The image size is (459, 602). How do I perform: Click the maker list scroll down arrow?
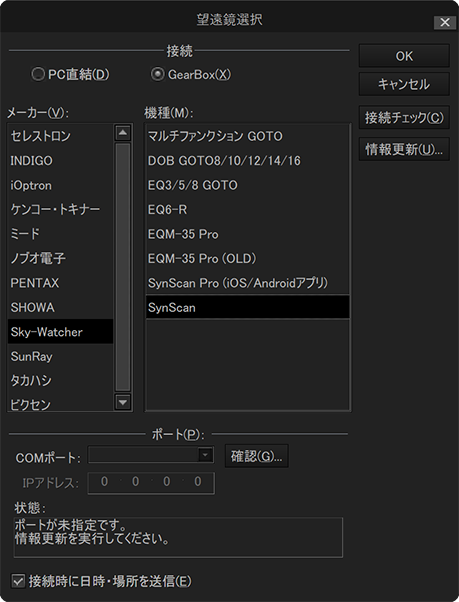click(x=123, y=402)
